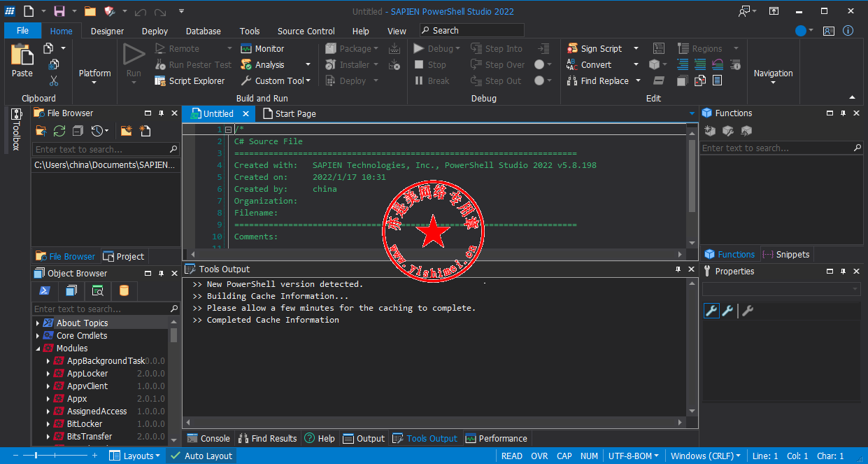
Task: Click Step Into in Debug group
Action: pos(497,48)
